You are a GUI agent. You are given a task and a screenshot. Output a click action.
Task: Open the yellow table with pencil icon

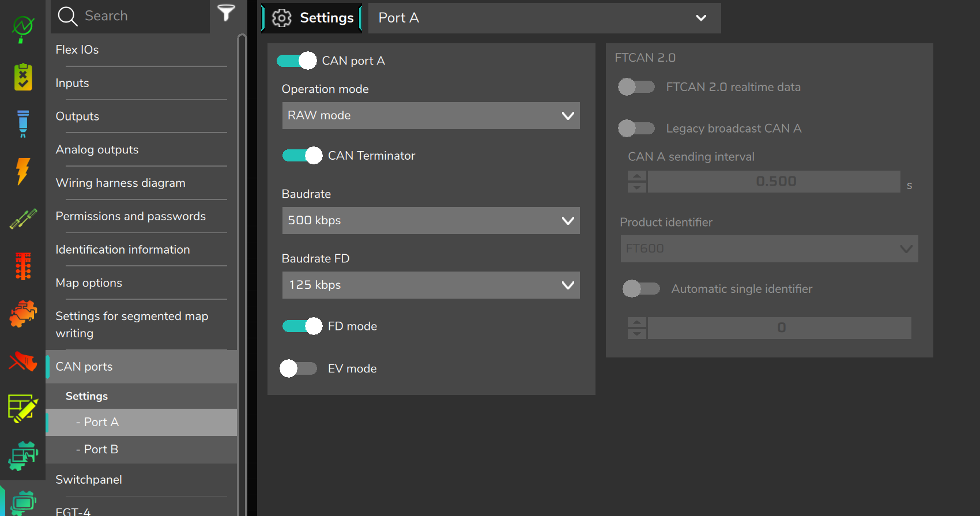(x=23, y=409)
